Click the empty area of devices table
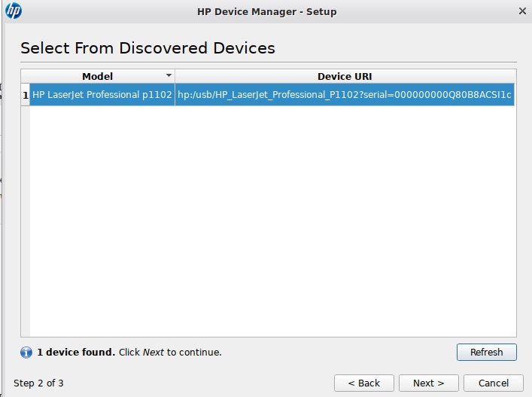This screenshot has height=397, width=532. pyautogui.click(x=271, y=226)
